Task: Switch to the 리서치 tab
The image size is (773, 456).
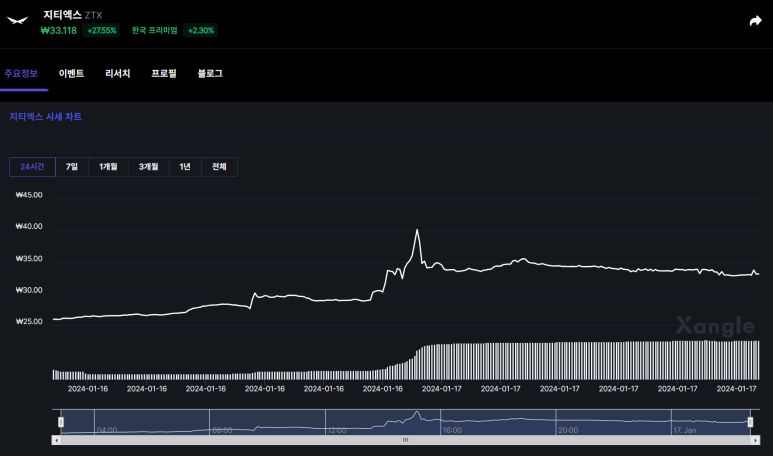Action: click(x=117, y=73)
